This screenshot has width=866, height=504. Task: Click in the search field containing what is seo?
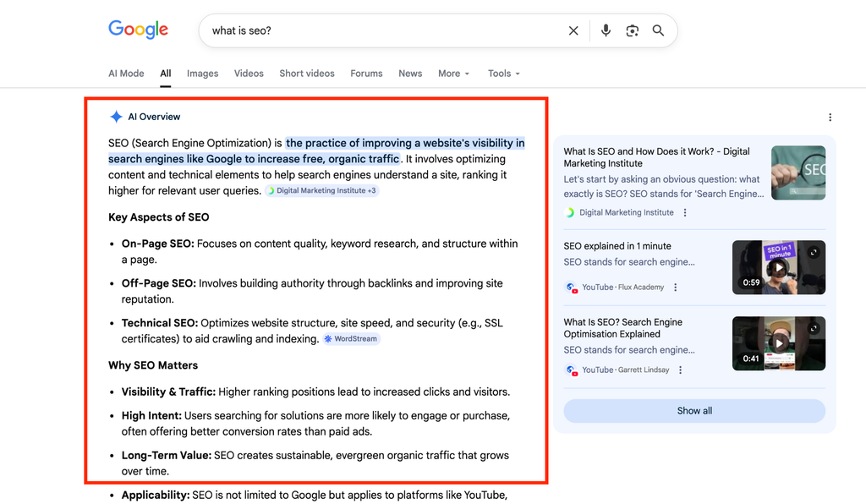pos(386,30)
